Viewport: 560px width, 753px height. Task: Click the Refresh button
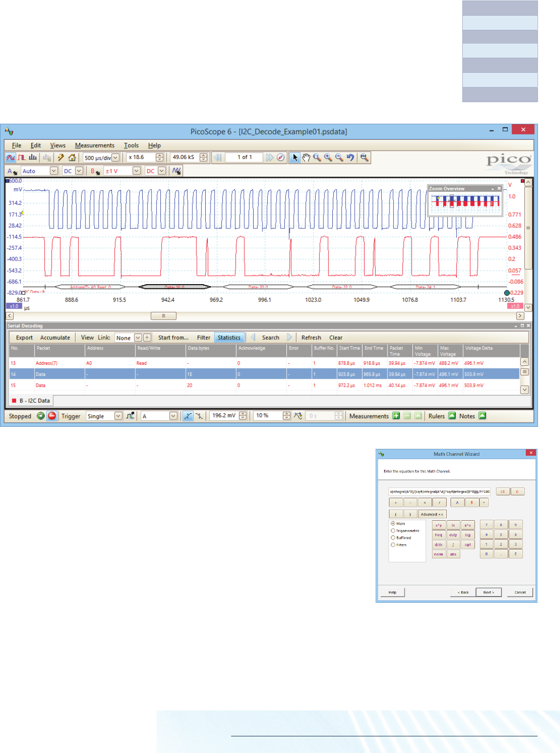(x=311, y=337)
